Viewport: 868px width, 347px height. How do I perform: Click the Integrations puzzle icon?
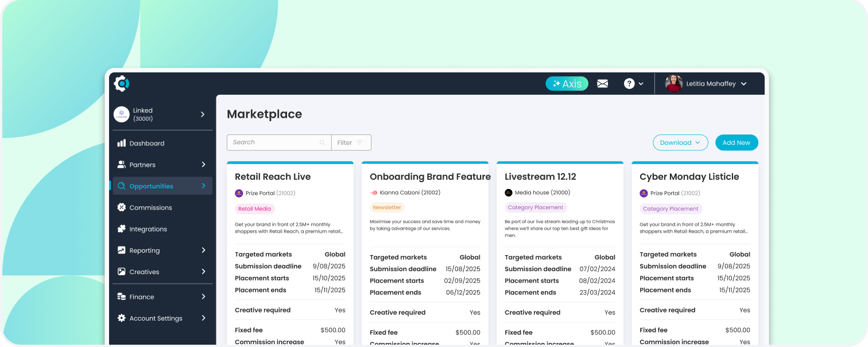coord(121,229)
